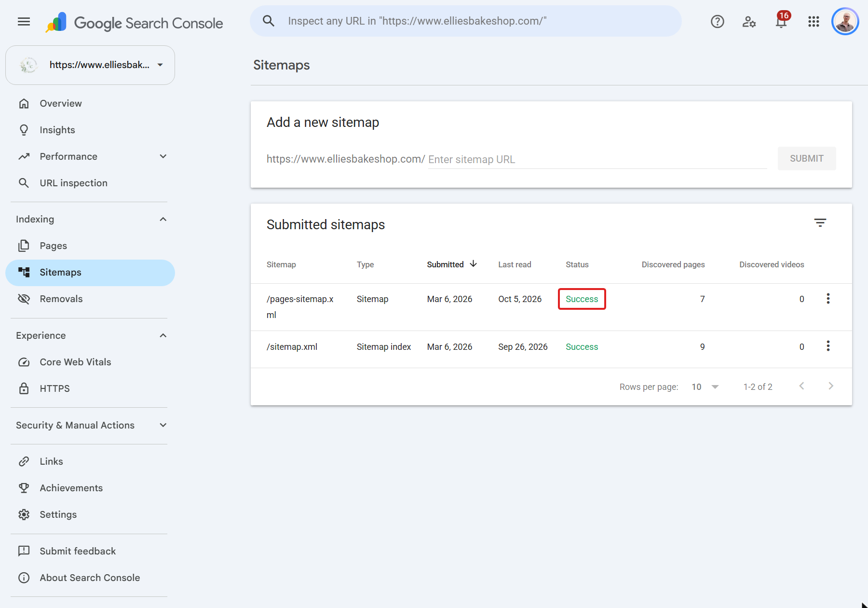Expand the Performance section chevron

(163, 156)
